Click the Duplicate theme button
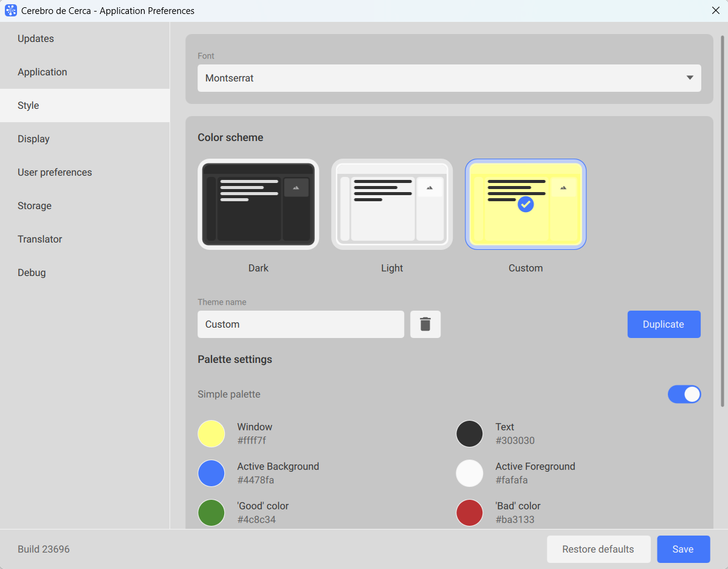 (x=664, y=324)
